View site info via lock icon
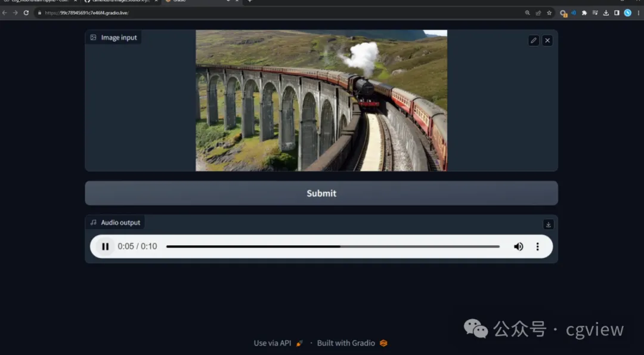The image size is (644, 355). (39, 13)
